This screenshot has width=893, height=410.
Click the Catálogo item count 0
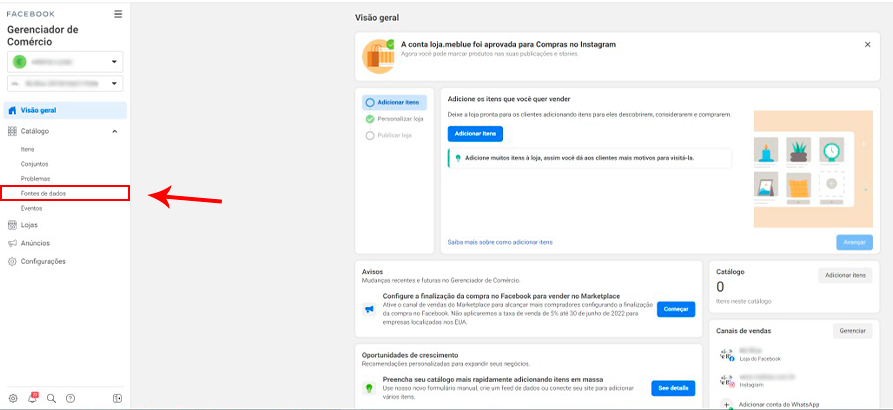[x=720, y=287]
